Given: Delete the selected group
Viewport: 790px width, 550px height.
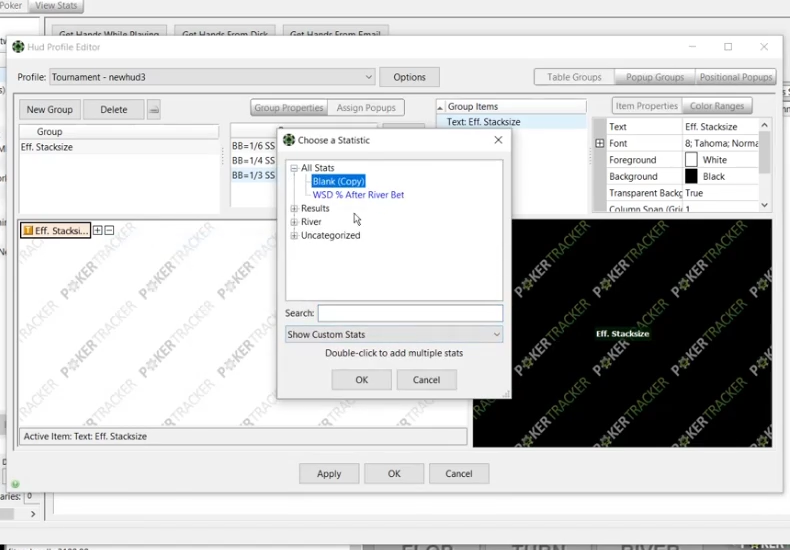Looking at the screenshot, I should 113,109.
